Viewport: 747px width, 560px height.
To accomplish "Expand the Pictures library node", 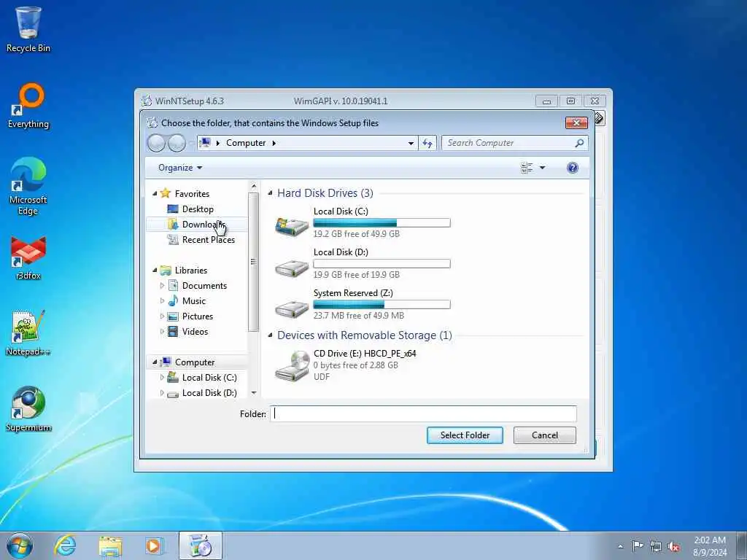I will pos(162,316).
